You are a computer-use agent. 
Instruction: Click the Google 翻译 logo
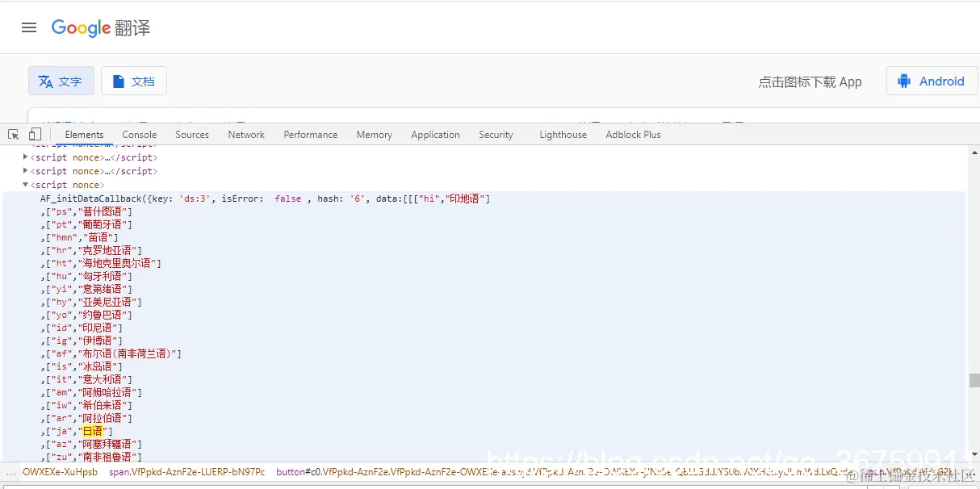click(101, 28)
